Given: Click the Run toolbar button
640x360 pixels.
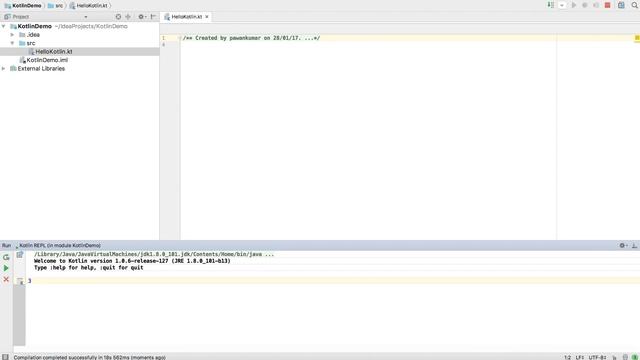Looking at the screenshot, I should (574, 5).
